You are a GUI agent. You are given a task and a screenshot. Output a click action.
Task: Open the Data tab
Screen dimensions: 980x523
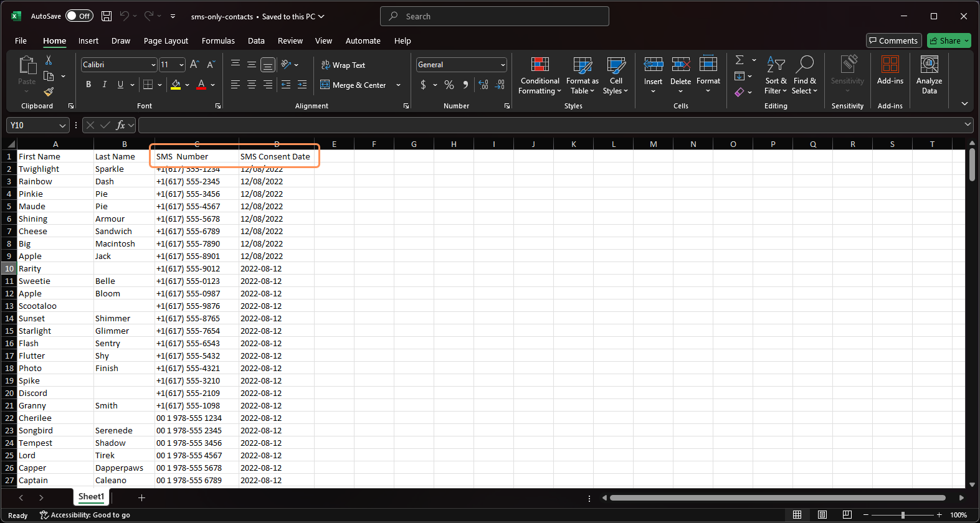tap(256, 40)
